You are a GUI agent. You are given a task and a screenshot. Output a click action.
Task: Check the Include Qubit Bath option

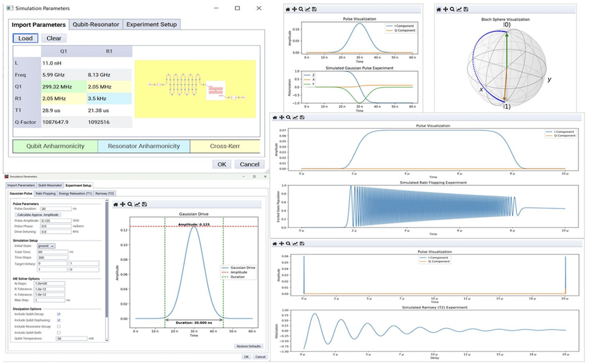tap(58, 333)
